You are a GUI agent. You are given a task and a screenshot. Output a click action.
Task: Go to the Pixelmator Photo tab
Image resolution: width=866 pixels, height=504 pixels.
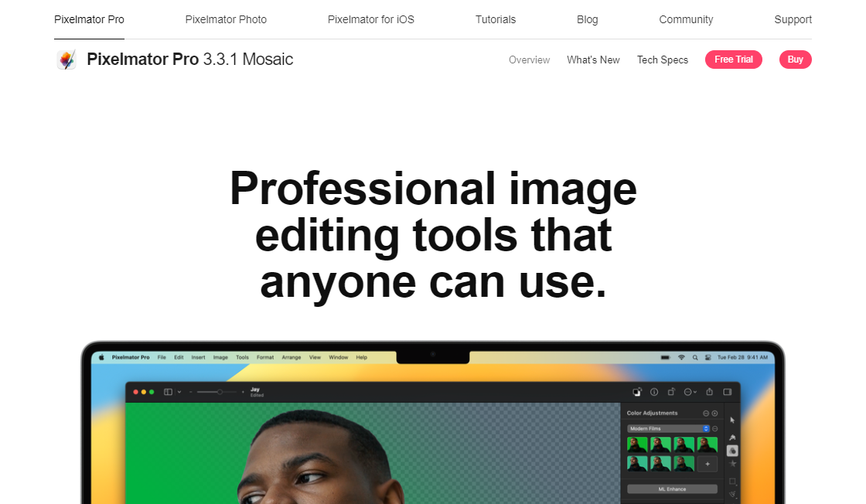click(226, 19)
